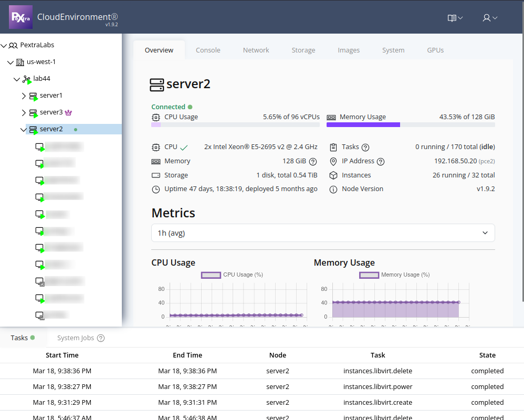Click the 192.168.50.20 IP address value

pyautogui.click(x=456, y=161)
